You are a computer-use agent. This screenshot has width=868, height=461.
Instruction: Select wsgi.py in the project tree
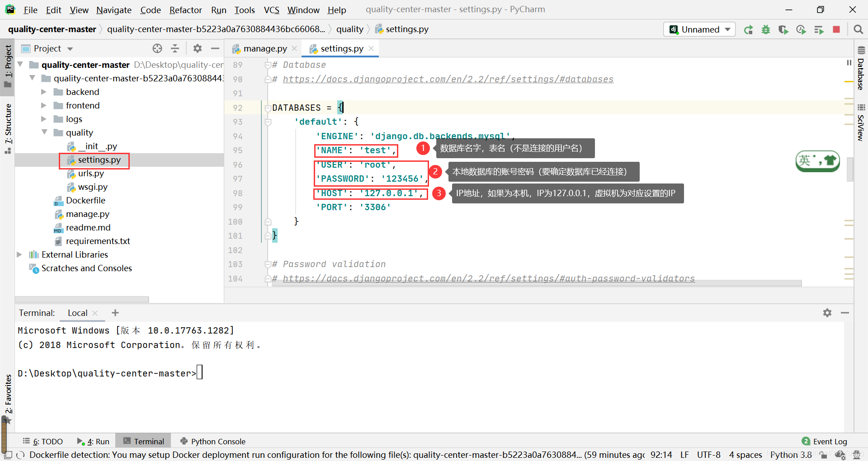click(x=93, y=187)
